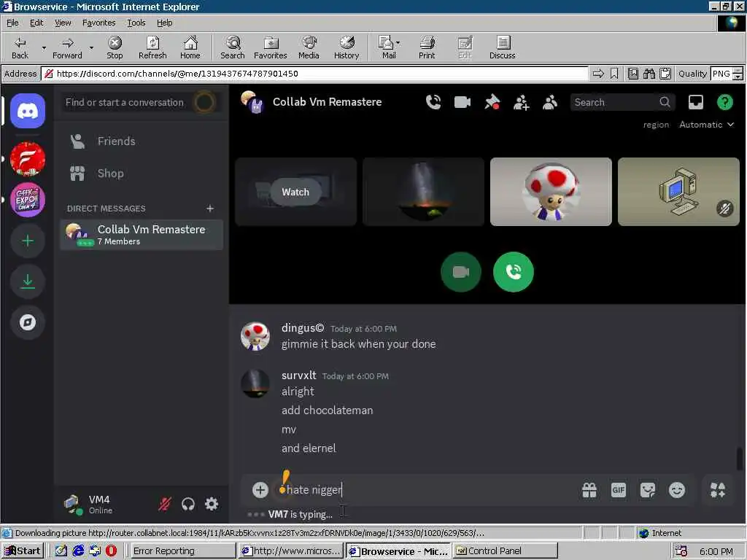Start a video call from chat header

click(462, 102)
